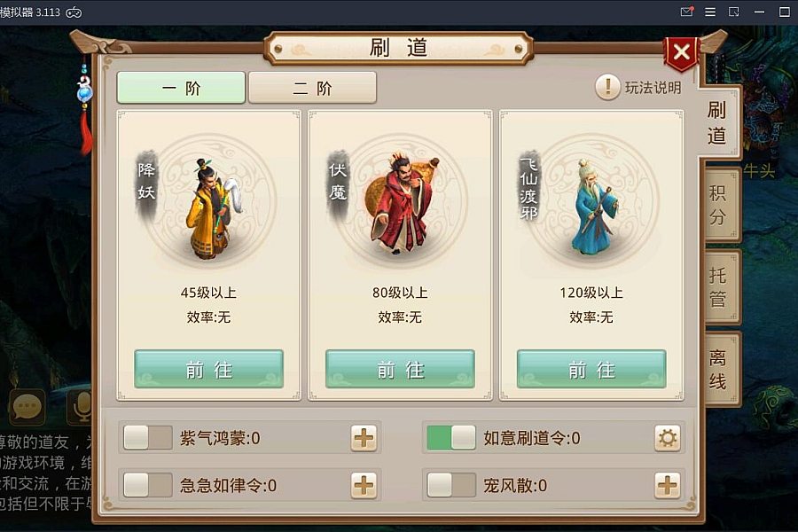Image resolution: width=798 pixels, height=532 pixels.
Task: Enable the 紫气鸿蒙 toggle switch
Action: 147,438
